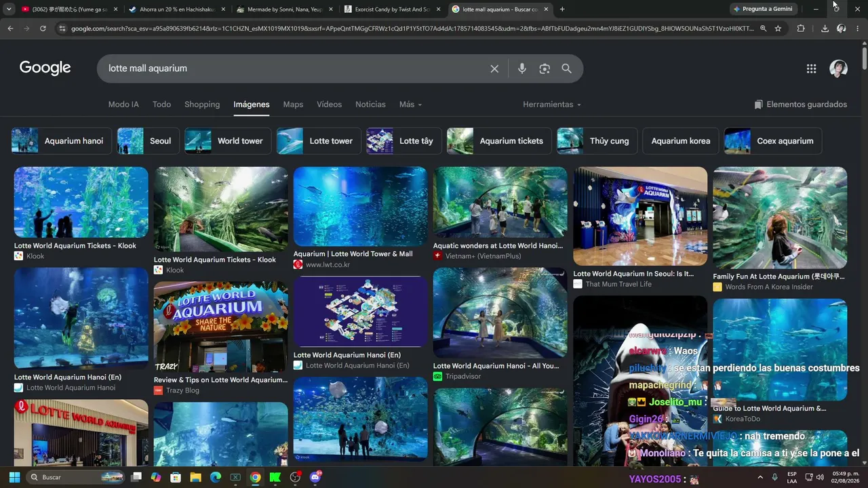Switch to the Modo IA tab

pos(123,104)
